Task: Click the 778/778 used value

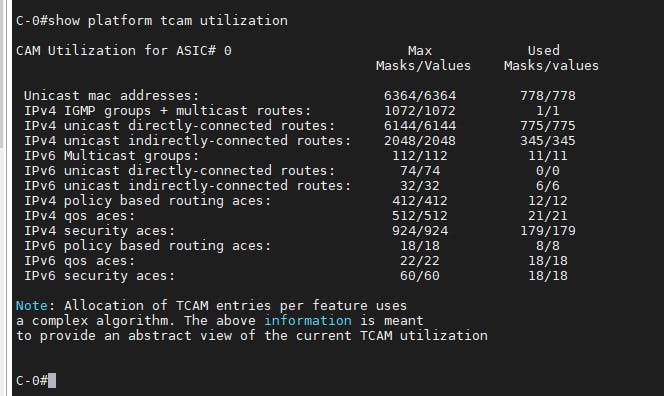Action: click(x=548, y=96)
